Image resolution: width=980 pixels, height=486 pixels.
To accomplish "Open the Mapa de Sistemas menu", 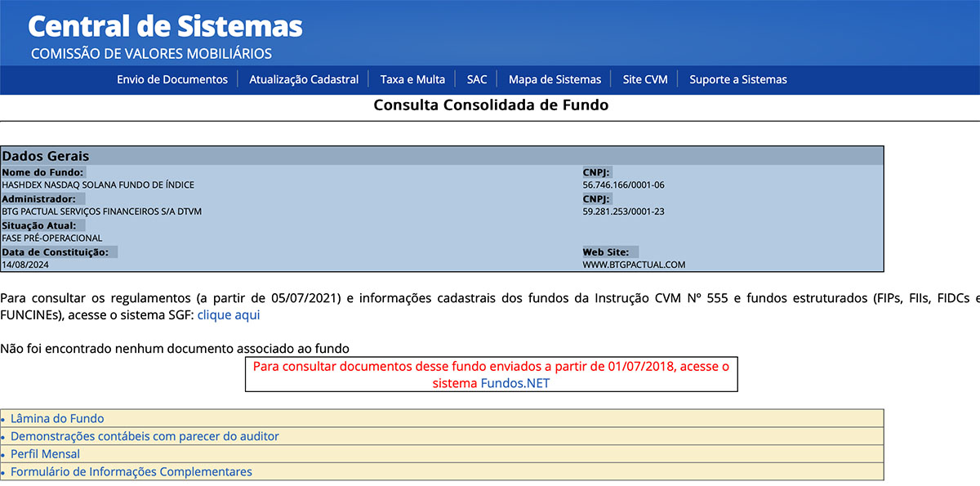I will [555, 79].
